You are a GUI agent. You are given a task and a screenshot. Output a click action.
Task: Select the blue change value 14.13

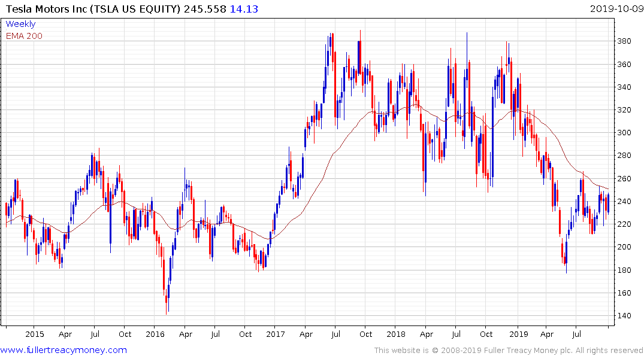click(244, 9)
